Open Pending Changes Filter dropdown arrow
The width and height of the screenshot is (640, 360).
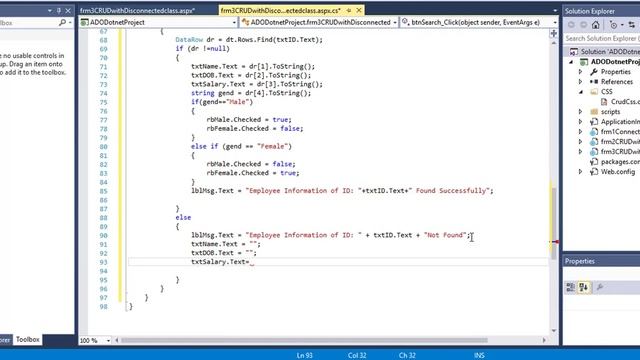coord(622,25)
